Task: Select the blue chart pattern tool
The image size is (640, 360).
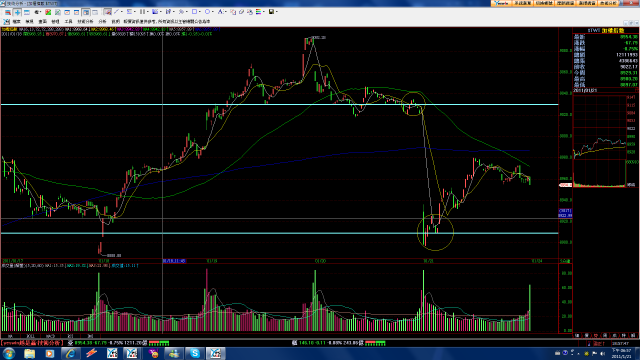Action: point(155,12)
